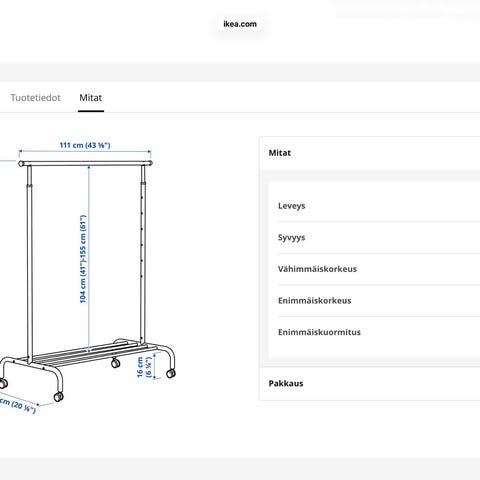
Task: Click the 111 cm width label
Action: [x=85, y=145]
